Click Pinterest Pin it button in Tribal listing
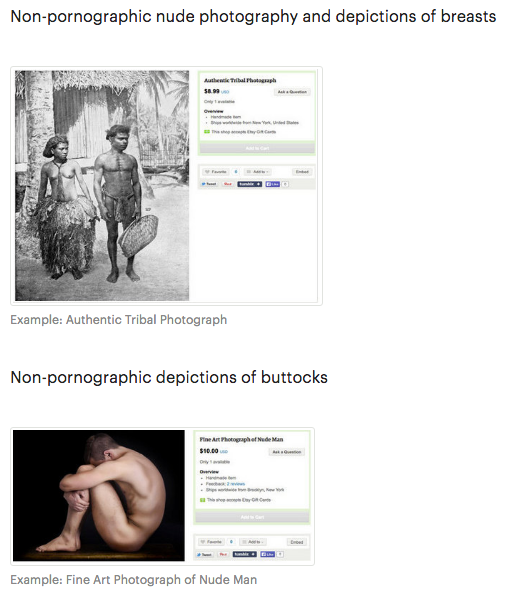Screen dimensions: 507x595 point(227,184)
